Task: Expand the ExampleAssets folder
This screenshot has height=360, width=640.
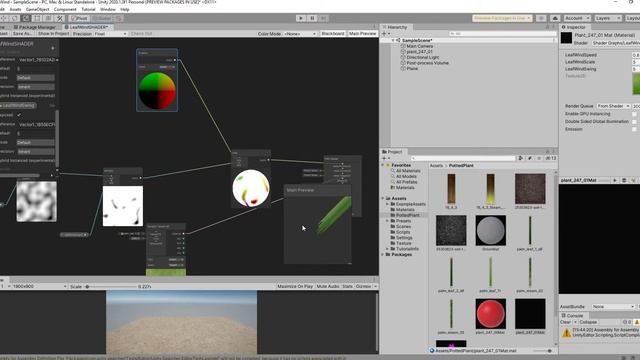Action: pyautogui.click(x=387, y=204)
